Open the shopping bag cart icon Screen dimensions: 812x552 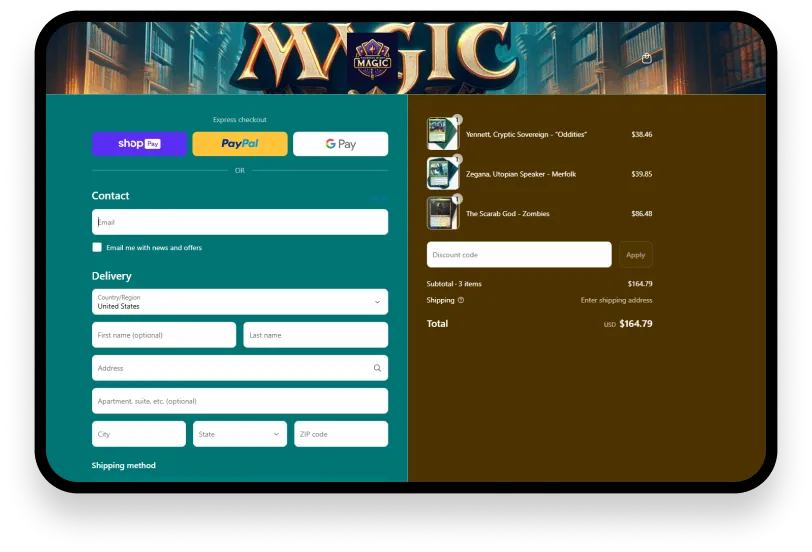(646, 58)
